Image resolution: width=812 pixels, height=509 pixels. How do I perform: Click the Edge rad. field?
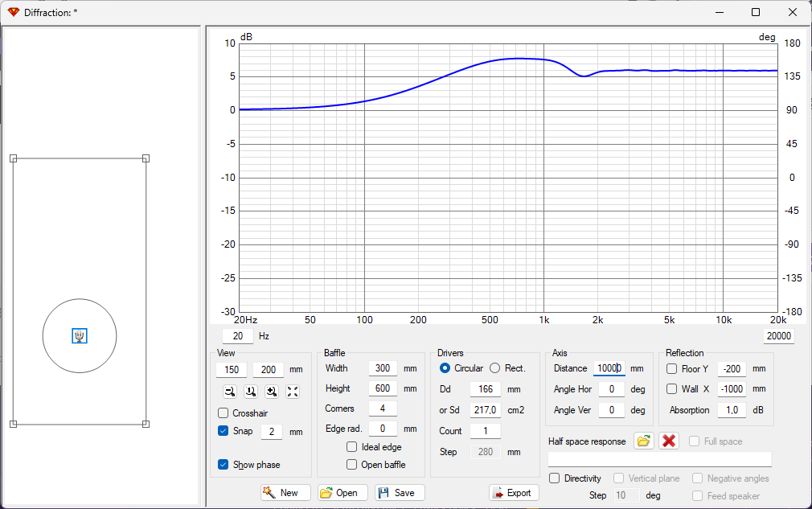[x=383, y=429]
